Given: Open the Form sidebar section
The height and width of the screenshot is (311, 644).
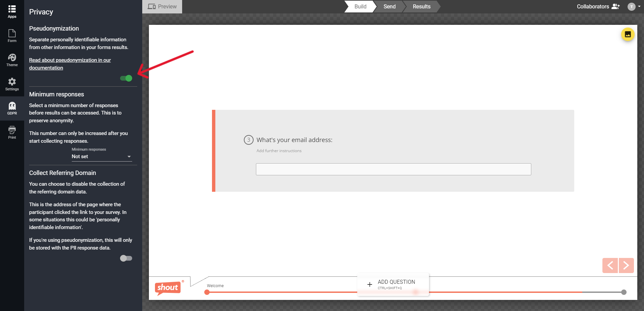Looking at the screenshot, I should 12,36.
